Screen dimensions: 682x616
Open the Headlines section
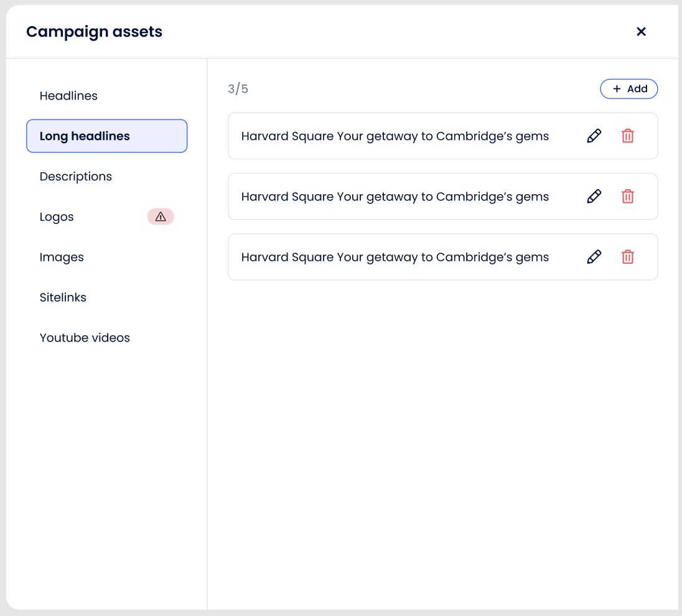click(x=68, y=96)
